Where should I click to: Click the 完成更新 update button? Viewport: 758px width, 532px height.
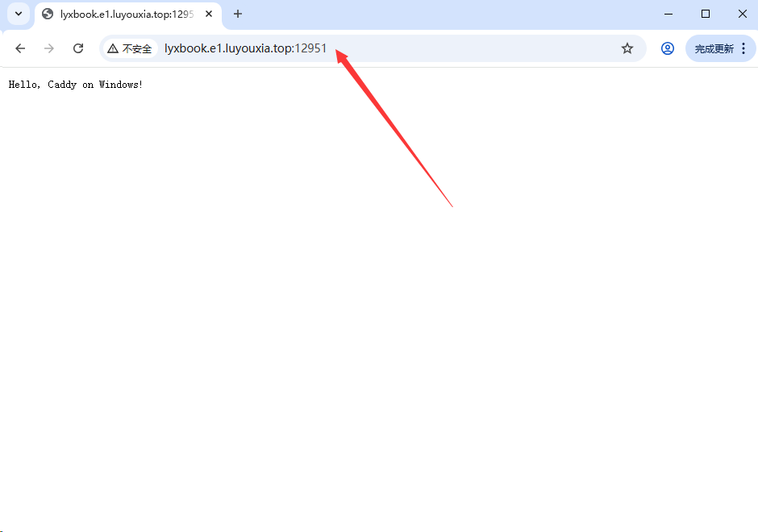714,48
